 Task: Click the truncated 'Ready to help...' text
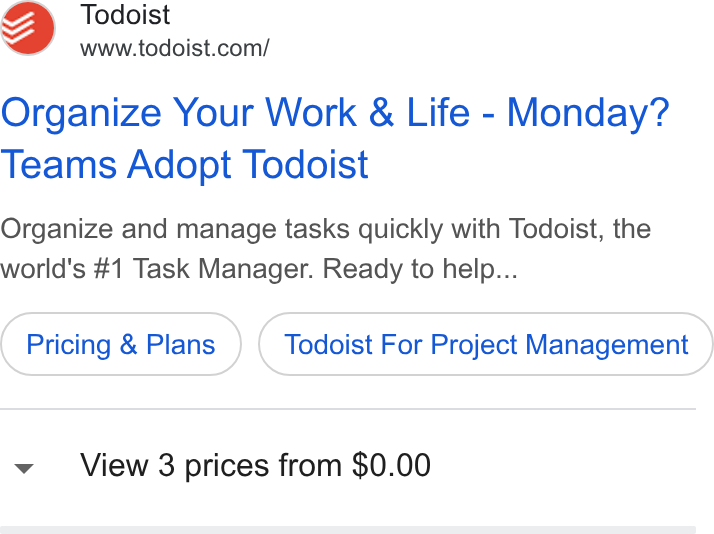pos(420,269)
